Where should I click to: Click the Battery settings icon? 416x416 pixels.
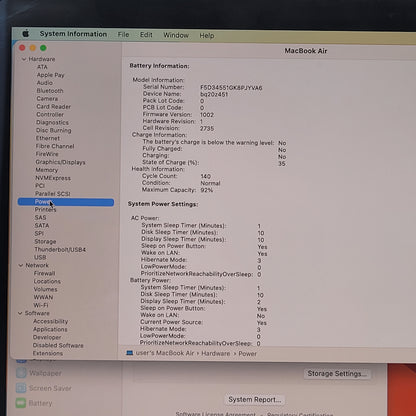point(21,403)
